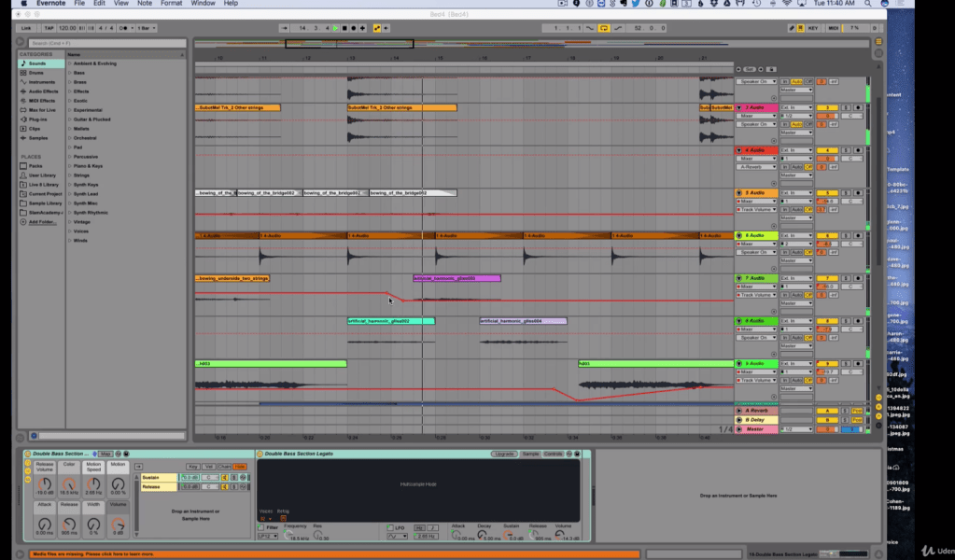Open the View menu in menu bar
Viewport: 955px width, 560px height.
click(119, 4)
